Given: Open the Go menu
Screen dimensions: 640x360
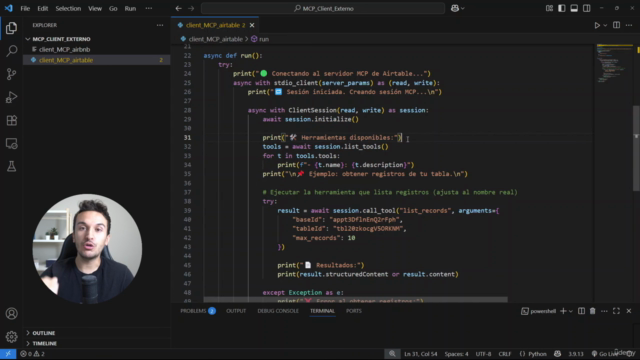Looking at the screenshot, I should click(x=113, y=8).
